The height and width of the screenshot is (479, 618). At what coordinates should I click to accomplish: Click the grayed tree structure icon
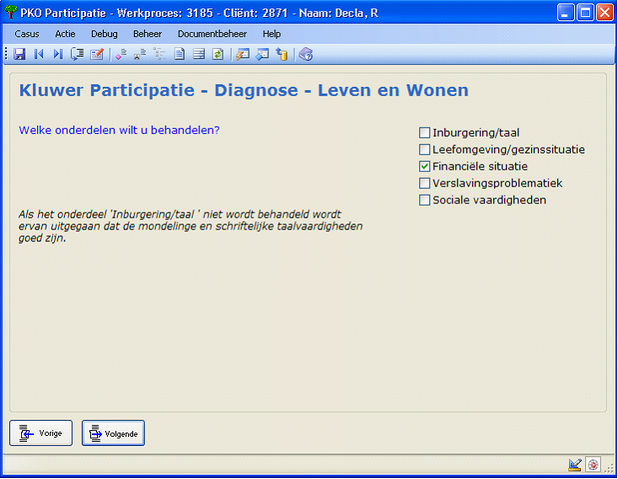pos(160,54)
